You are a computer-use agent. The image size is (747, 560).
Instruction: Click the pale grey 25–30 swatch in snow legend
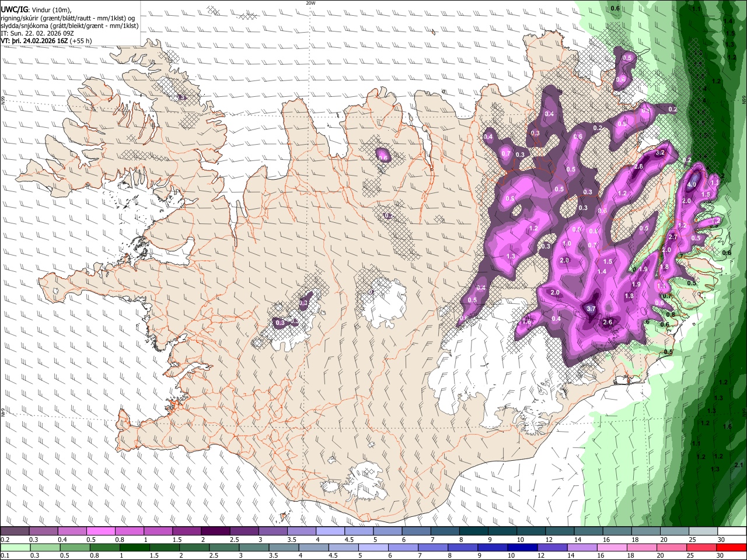coord(703,531)
